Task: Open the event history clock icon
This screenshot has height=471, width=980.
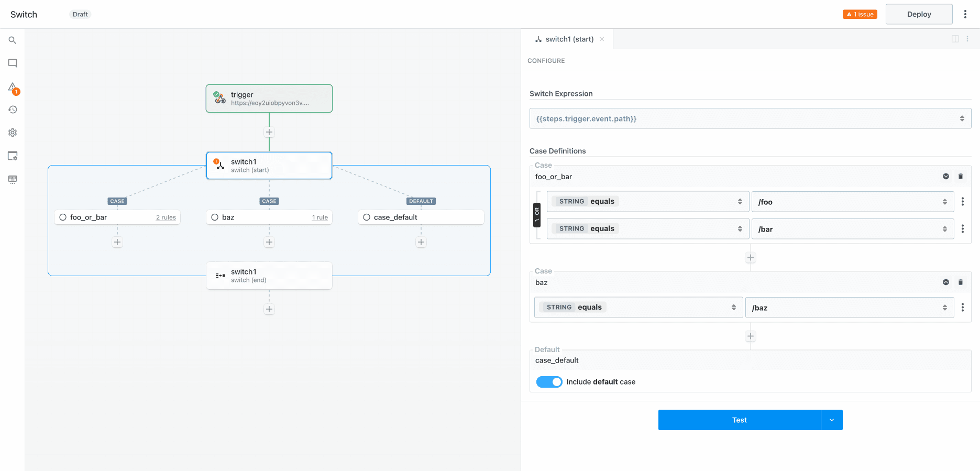Action: (x=13, y=109)
